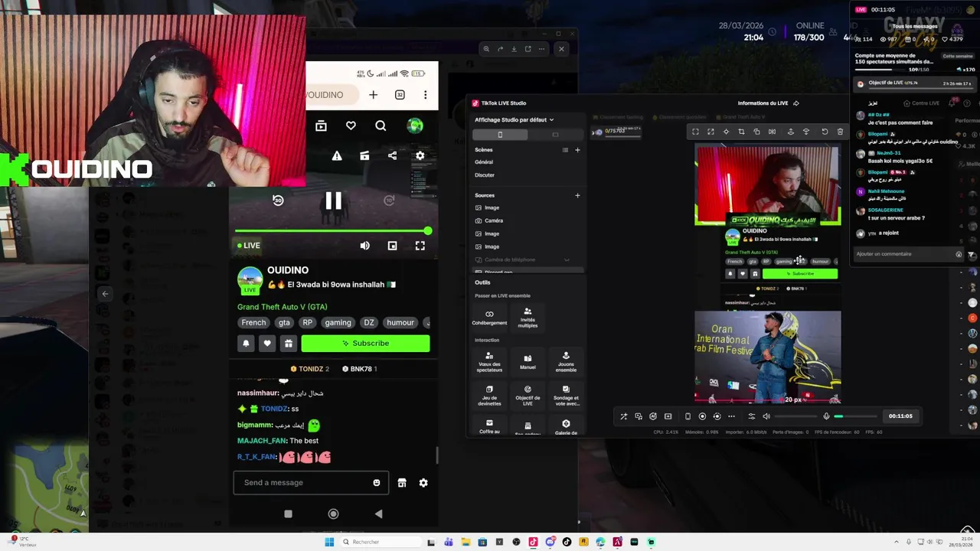Add a new source with plus
The image size is (980, 551).
tap(577, 195)
